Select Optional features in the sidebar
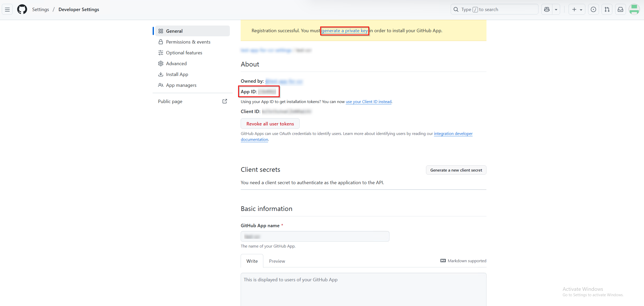644x306 pixels. click(184, 53)
